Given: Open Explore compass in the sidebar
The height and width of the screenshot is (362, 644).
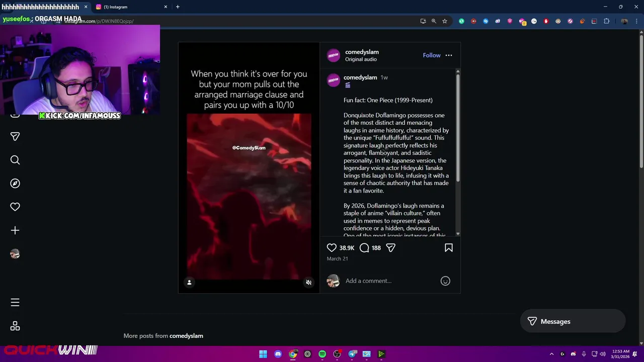Looking at the screenshot, I should [x=15, y=184].
